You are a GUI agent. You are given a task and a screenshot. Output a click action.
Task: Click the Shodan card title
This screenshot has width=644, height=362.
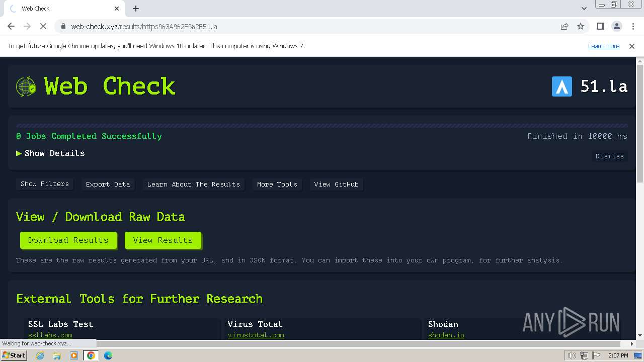click(x=443, y=324)
